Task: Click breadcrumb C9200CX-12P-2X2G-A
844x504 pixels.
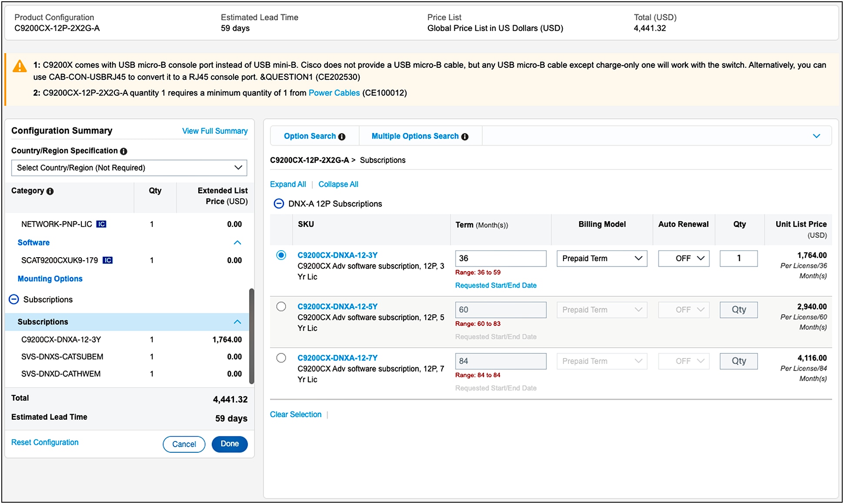Action: point(310,160)
